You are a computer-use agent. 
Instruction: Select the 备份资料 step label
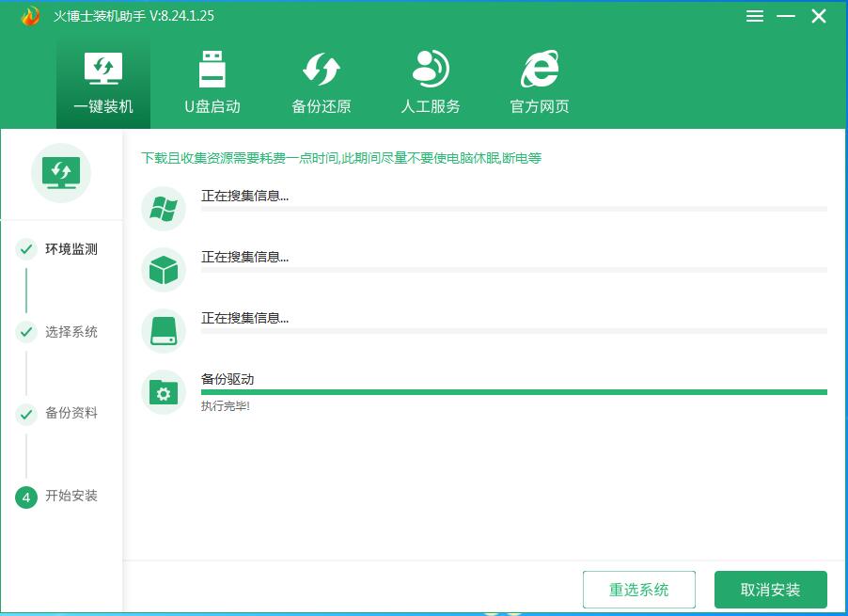tap(71, 413)
